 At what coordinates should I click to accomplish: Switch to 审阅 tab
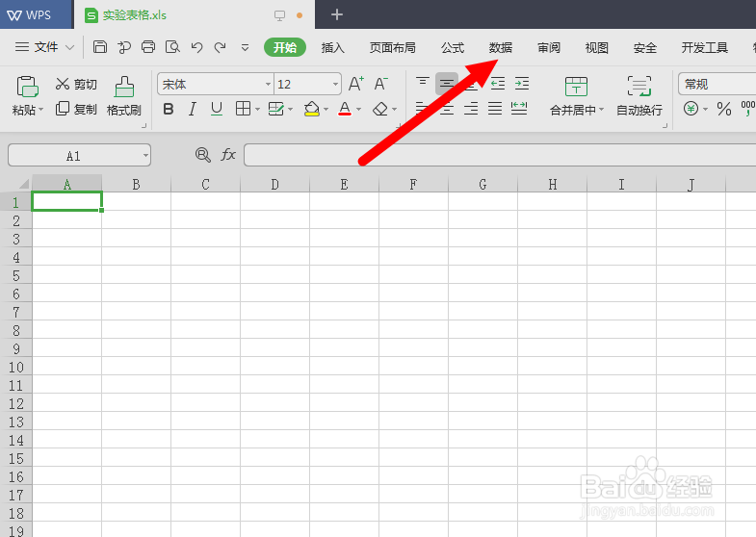(549, 48)
